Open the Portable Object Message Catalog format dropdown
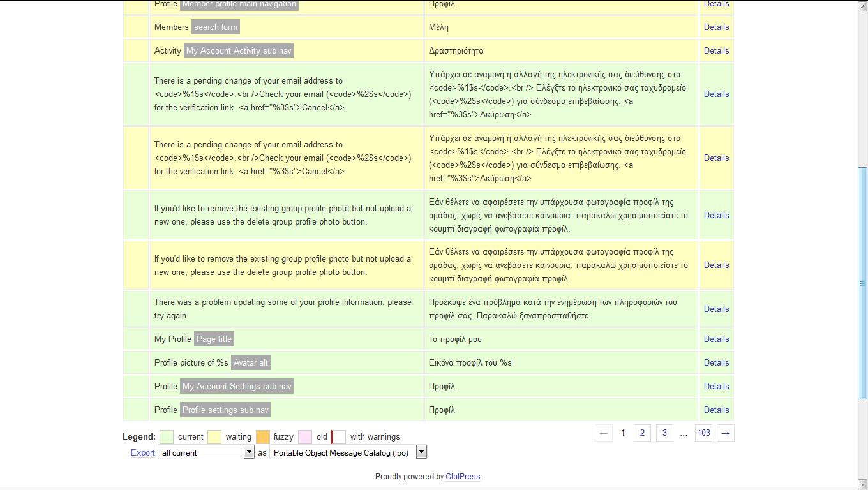 (x=348, y=452)
